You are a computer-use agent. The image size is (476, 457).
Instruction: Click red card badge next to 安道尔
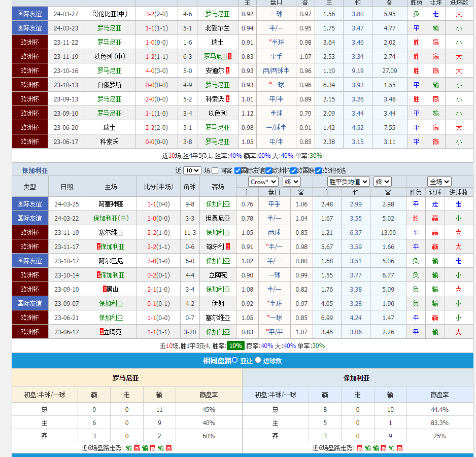point(227,71)
